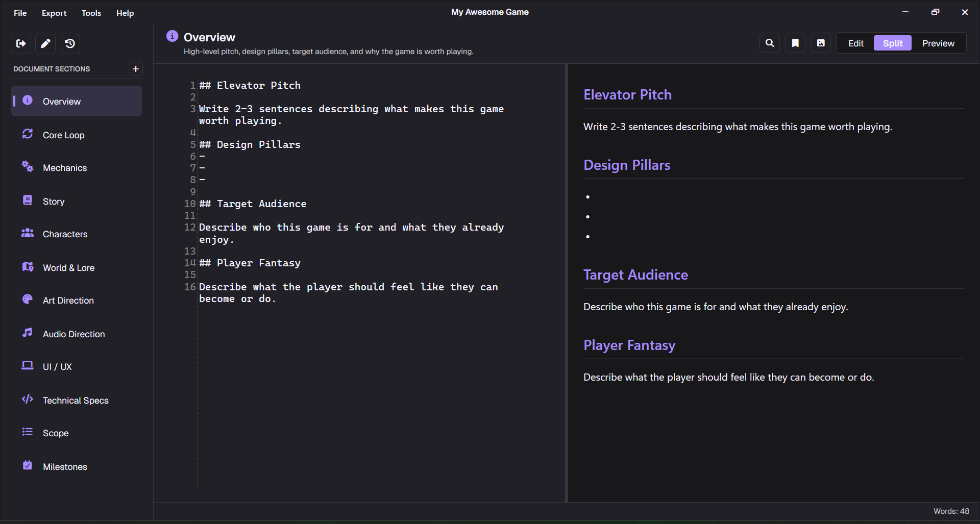The image size is (980, 524).
Task: Click the Core Loop refresh icon
Action: 28,134
